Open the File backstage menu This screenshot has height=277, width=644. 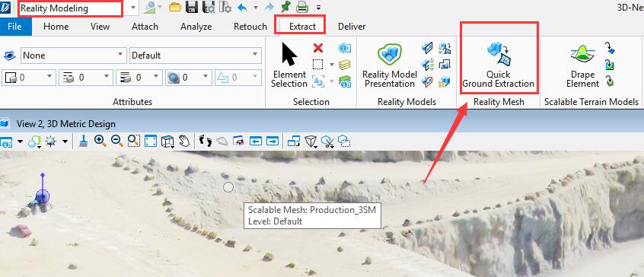click(x=14, y=27)
